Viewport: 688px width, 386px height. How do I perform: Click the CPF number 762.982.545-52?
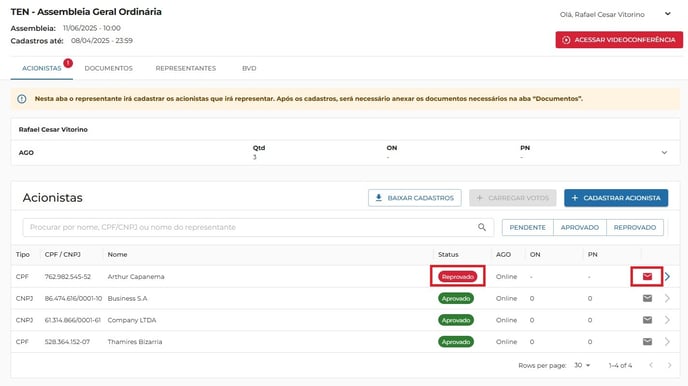click(x=68, y=277)
